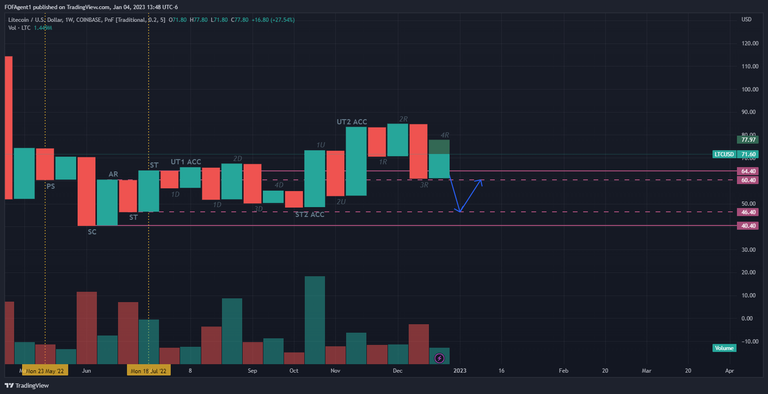This screenshot has height=394, width=768.
Task: Select the 40.40 support level tag
Action: [x=747, y=225]
